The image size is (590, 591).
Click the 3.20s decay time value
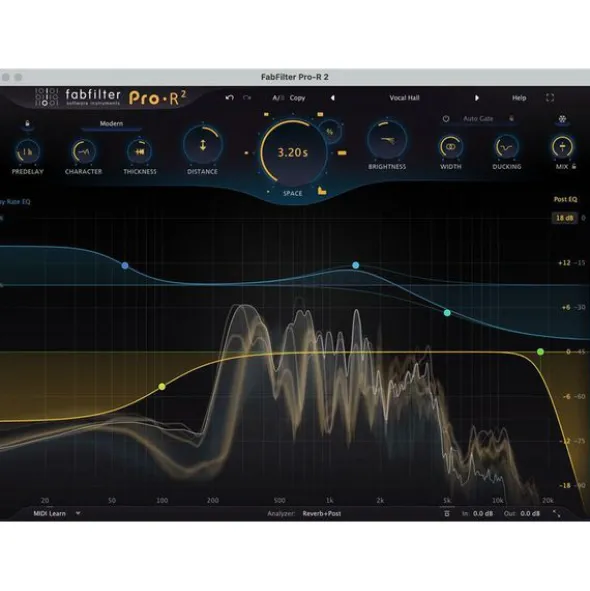pos(293,153)
